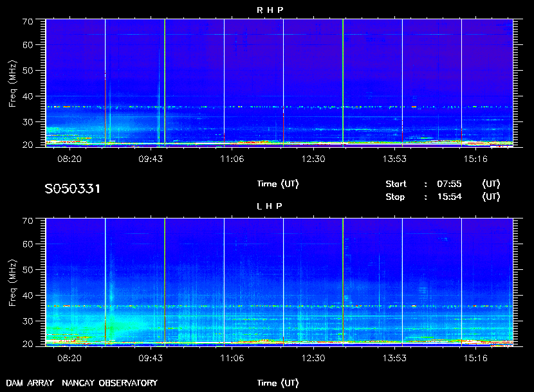Click 09:43 time tick under RHP panel
Screen dimensions: 534x392
coord(151,159)
